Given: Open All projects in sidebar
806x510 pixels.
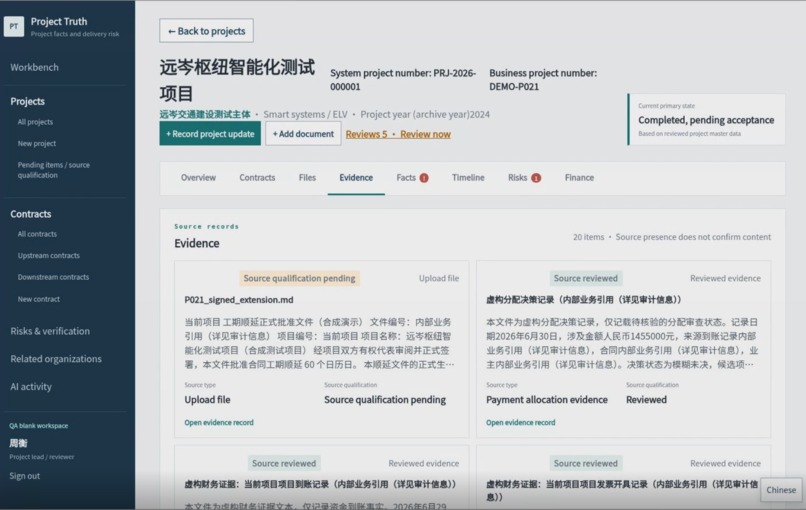Looking at the screenshot, I should pyautogui.click(x=35, y=122).
